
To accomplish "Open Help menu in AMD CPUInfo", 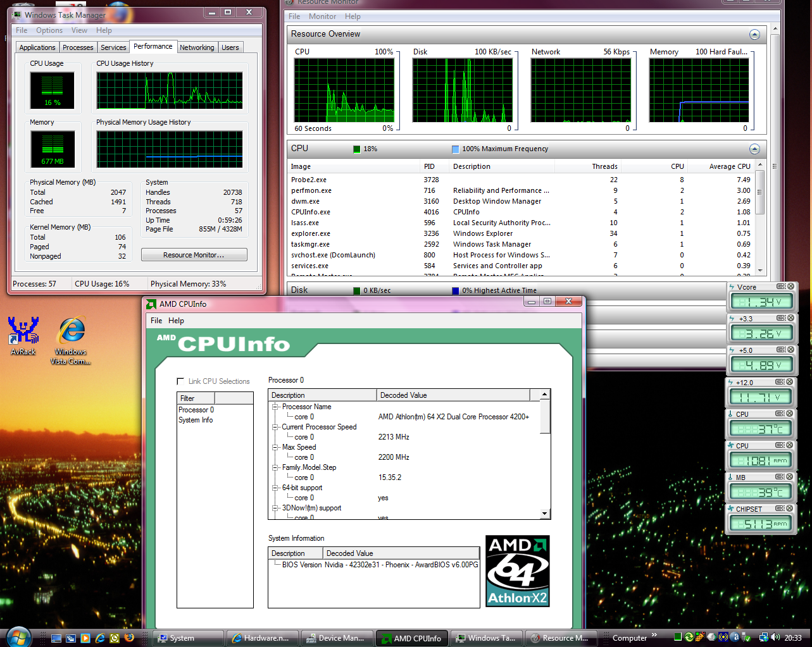I will pyautogui.click(x=176, y=321).
